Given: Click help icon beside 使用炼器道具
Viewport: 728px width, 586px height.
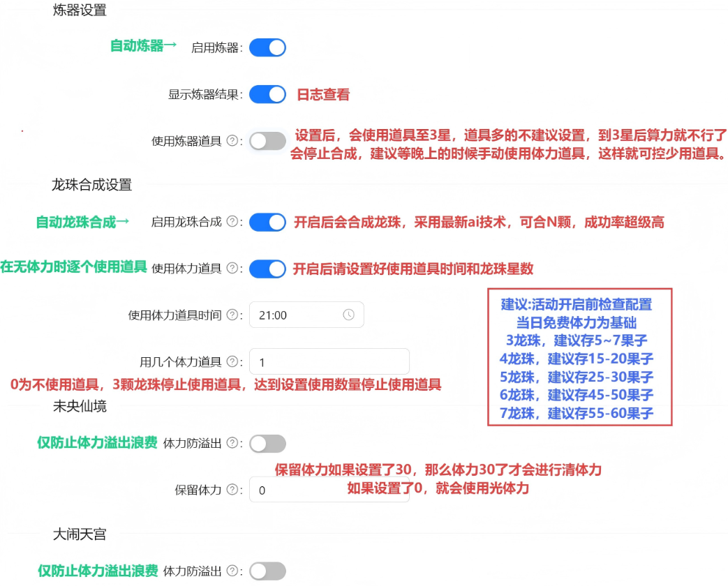Looking at the screenshot, I should click(232, 141).
